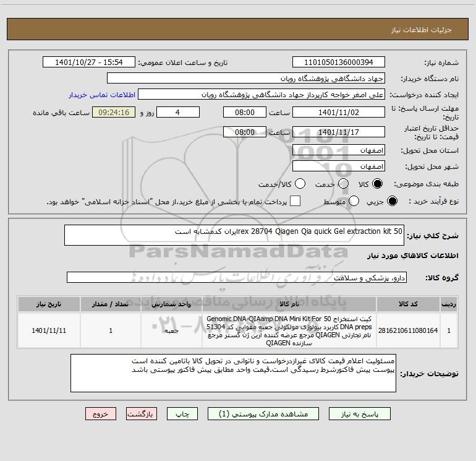Click the remaining days field showing 4

178,112
